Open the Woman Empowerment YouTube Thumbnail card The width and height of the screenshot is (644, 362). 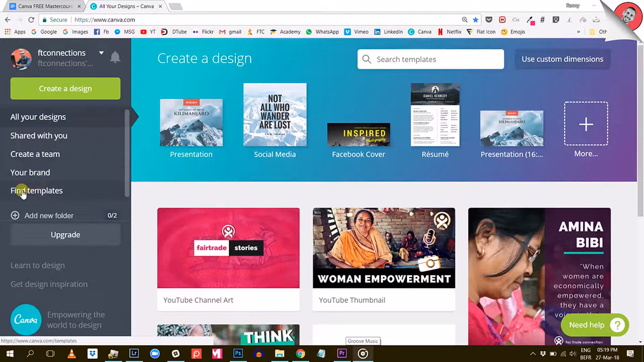(x=384, y=259)
